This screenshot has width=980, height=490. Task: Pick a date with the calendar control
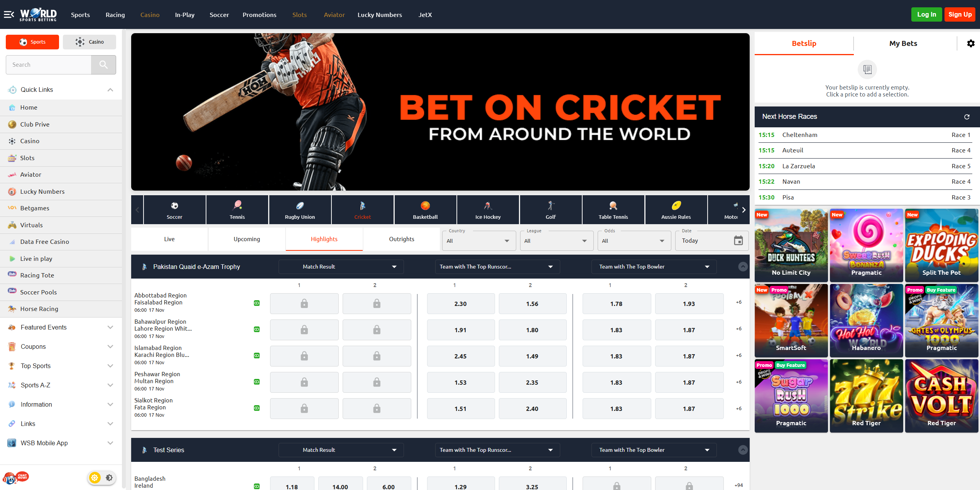click(x=738, y=240)
